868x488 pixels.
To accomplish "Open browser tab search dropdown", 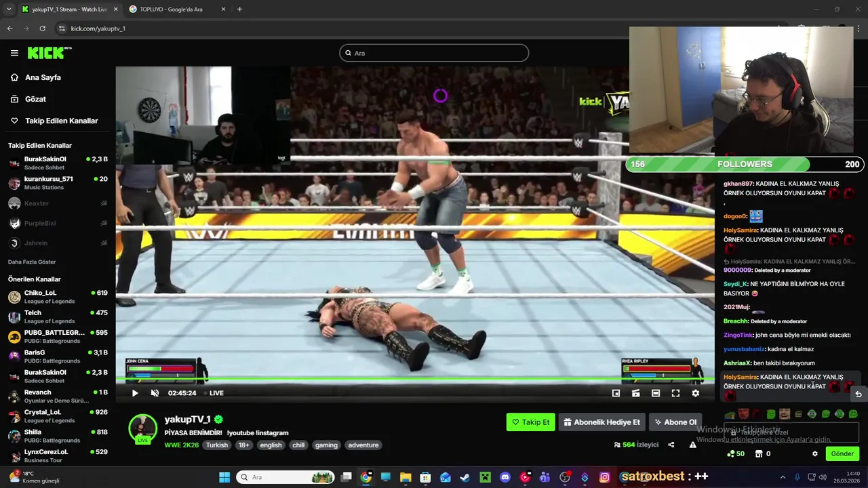I will click(x=8, y=9).
